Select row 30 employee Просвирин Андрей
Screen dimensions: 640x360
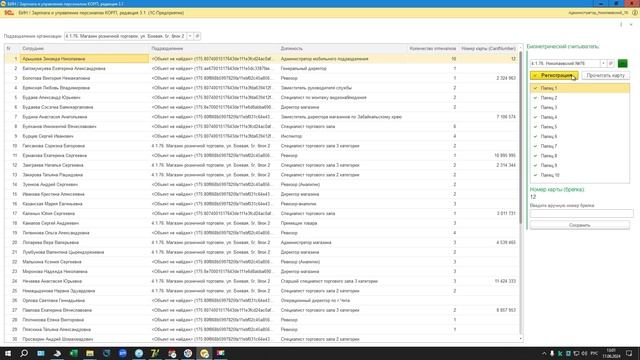(84, 339)
